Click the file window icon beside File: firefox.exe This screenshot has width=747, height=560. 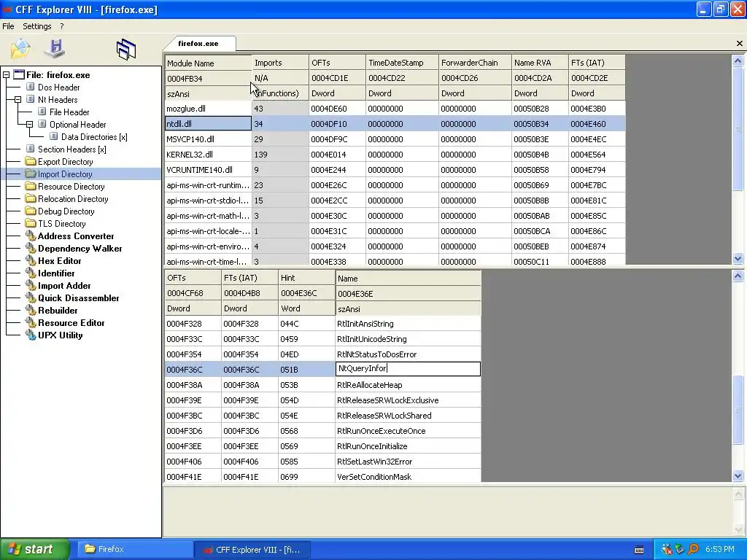19,74
